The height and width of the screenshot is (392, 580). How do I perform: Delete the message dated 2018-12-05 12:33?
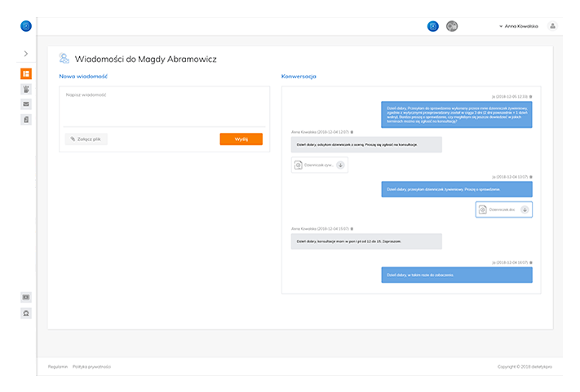(x=531, y=96)
